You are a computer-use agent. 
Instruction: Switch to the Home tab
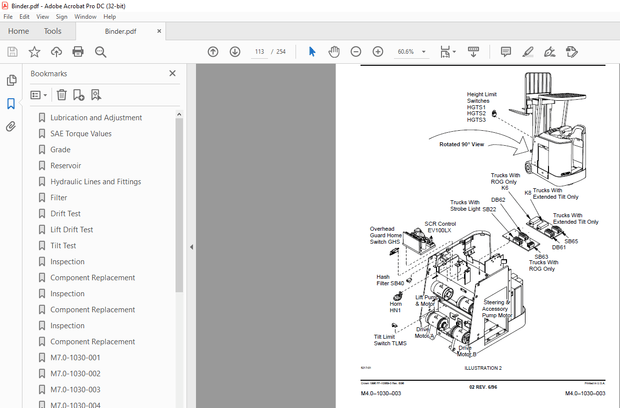(x=19, y=31)
